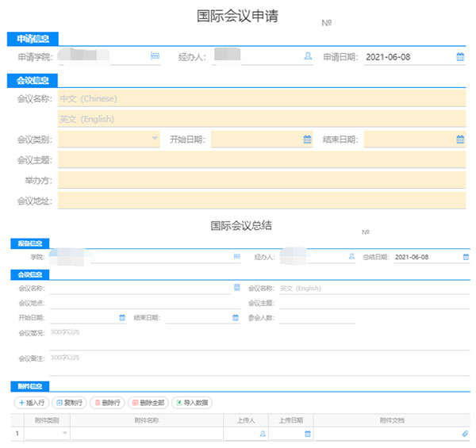Focus the 会议地址 input field
This screenshot has height=448, width=476.
(x=262, y=201)
